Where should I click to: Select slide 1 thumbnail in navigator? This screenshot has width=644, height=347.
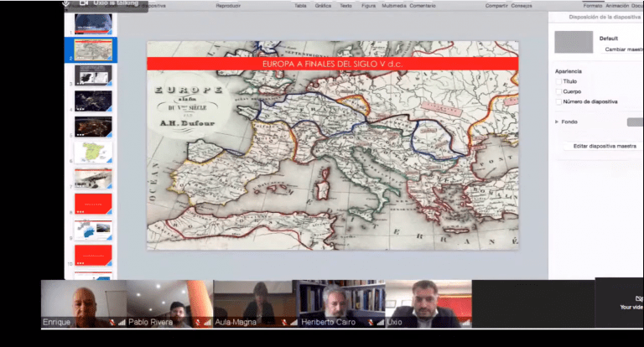[x=93, y=23]
